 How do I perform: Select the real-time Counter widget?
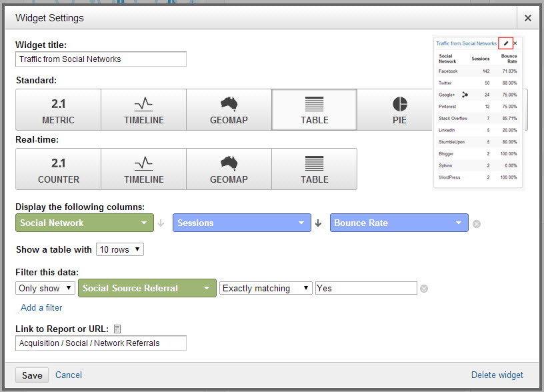pos(58,169)
